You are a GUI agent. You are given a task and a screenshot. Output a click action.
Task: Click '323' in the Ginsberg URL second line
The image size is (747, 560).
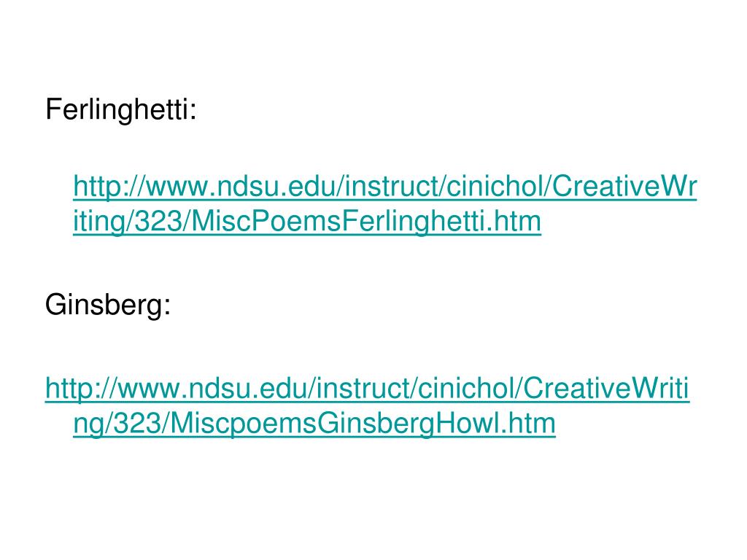point(136,424)
